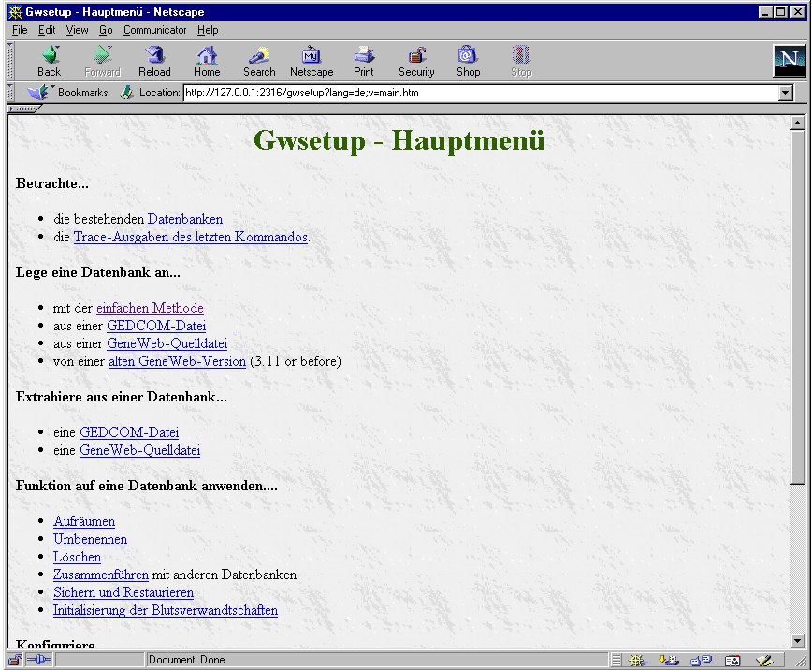Click the online/offline connection status icon

coord(39,660)
